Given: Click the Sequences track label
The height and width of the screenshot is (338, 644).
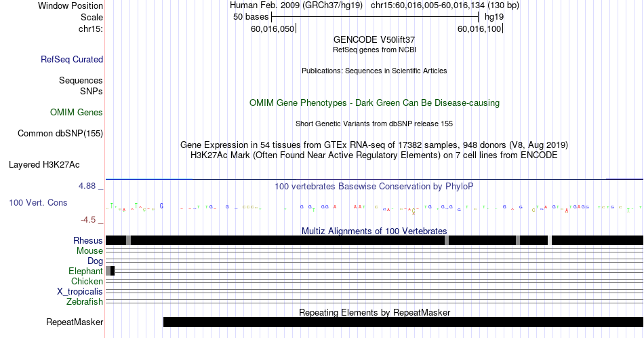Looking at the screenshot, I should (x=81, y=80).
